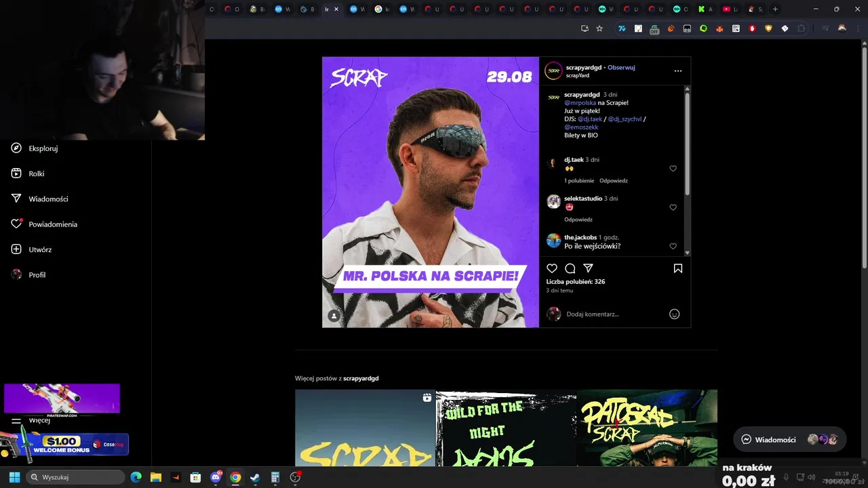Open File Explorer from taskbar
This screenshot has width=868, height=488.
[x=155, y=477]
